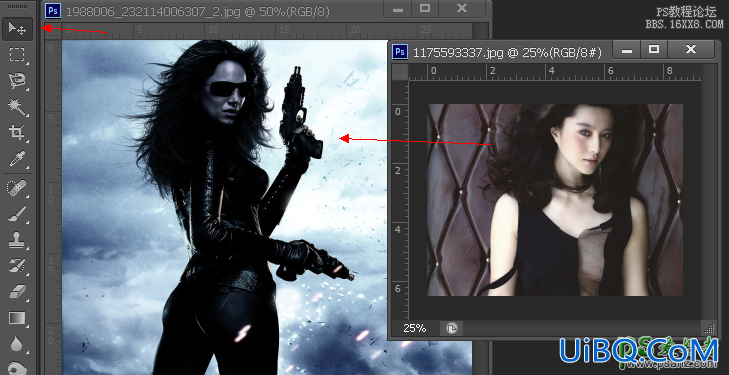Select the Clone Stamp tool

point(18,240)
